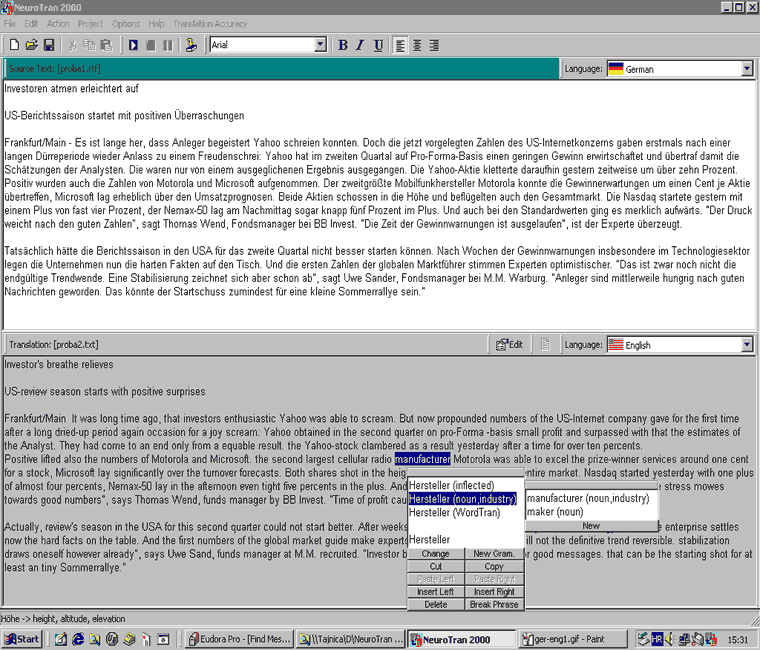Screen dimensions: 760x650
Task: Click the scanner icon with yellow arrow
Action: coord(191,45)
